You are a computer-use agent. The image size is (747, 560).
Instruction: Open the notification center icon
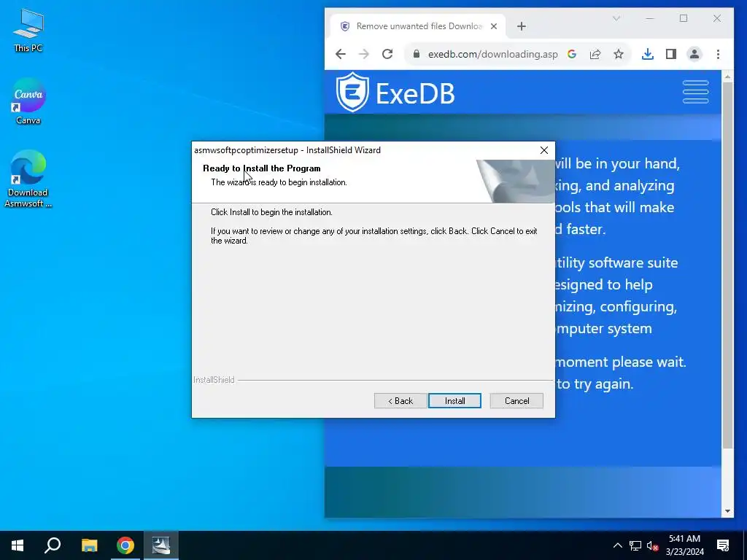coord(723,545)
